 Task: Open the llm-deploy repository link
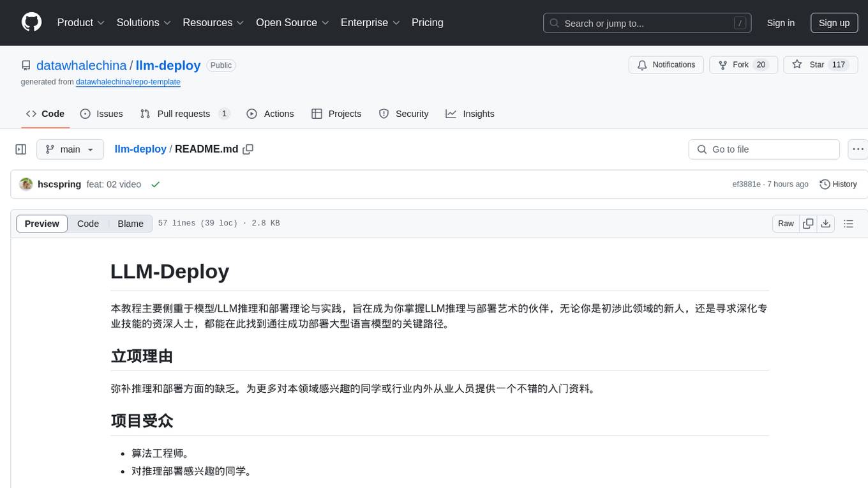[x=168, y=65]
